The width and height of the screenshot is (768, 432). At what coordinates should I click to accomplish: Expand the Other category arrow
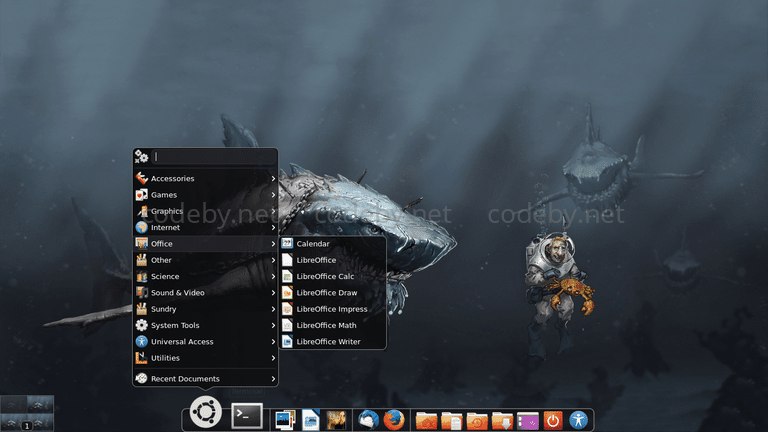273,260
